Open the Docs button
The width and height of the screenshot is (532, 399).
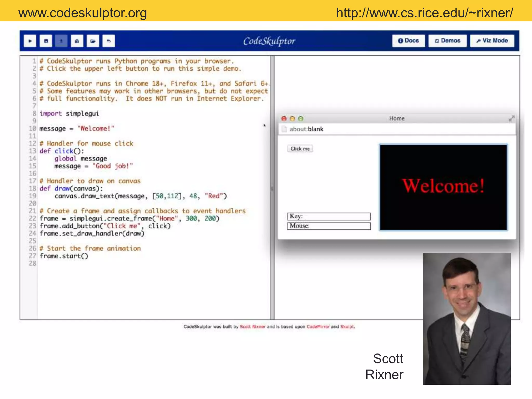coord(408,41)
